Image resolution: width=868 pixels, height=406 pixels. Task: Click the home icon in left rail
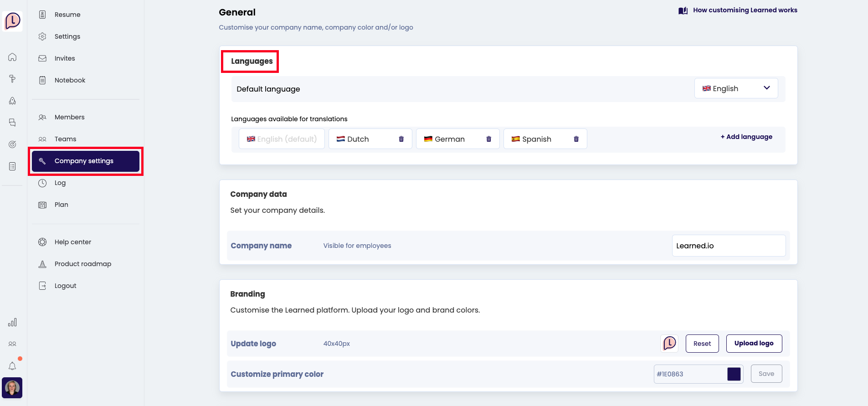[12, 57]
